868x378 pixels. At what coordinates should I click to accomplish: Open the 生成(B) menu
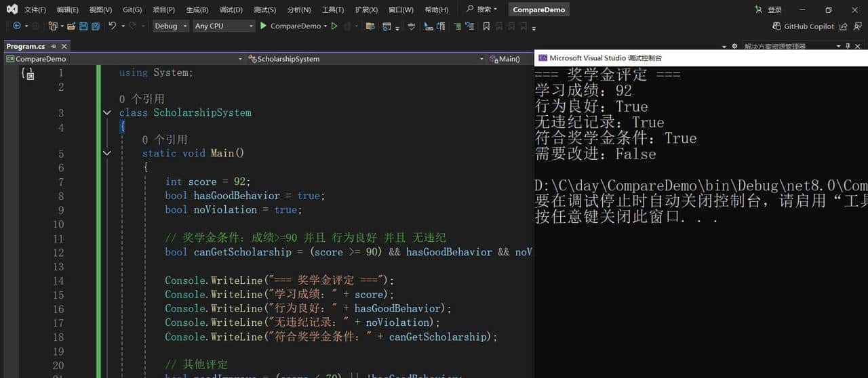click(197, 9)
